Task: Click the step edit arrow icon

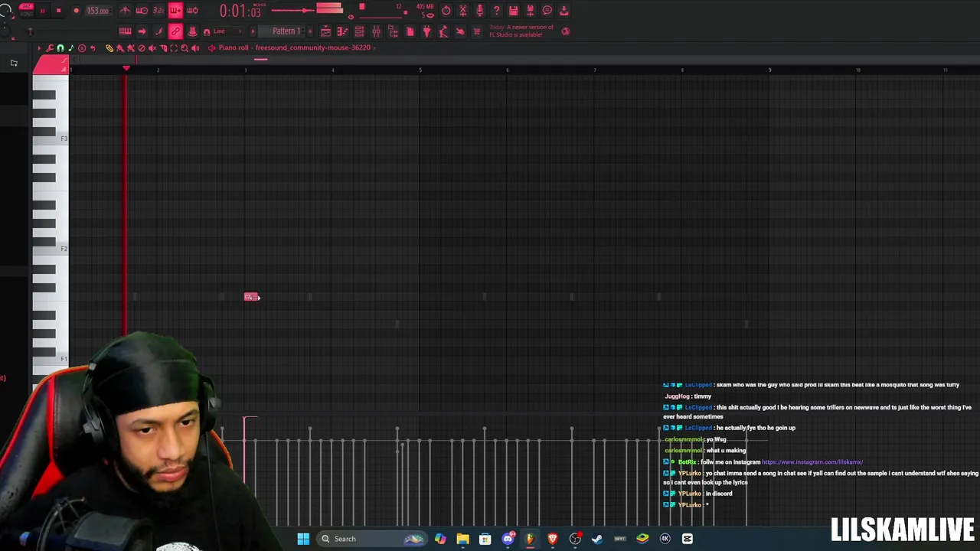Action: tap(142, 31)
